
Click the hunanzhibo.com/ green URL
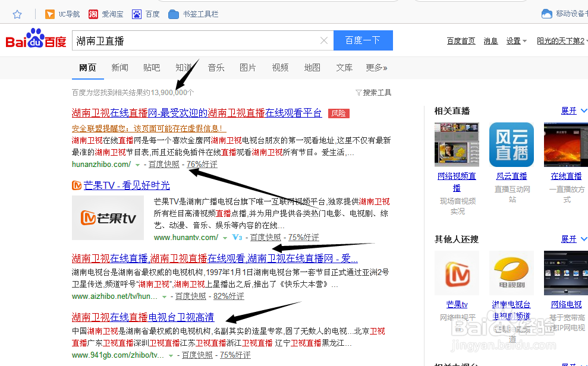(x=101, y=164)
